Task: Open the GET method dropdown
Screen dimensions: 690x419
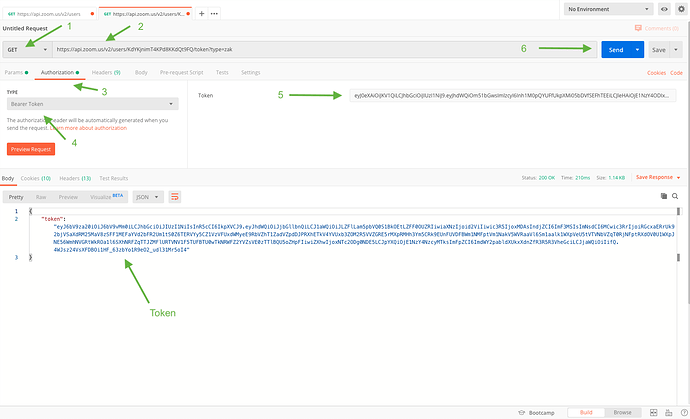Action: coord(27,50)
